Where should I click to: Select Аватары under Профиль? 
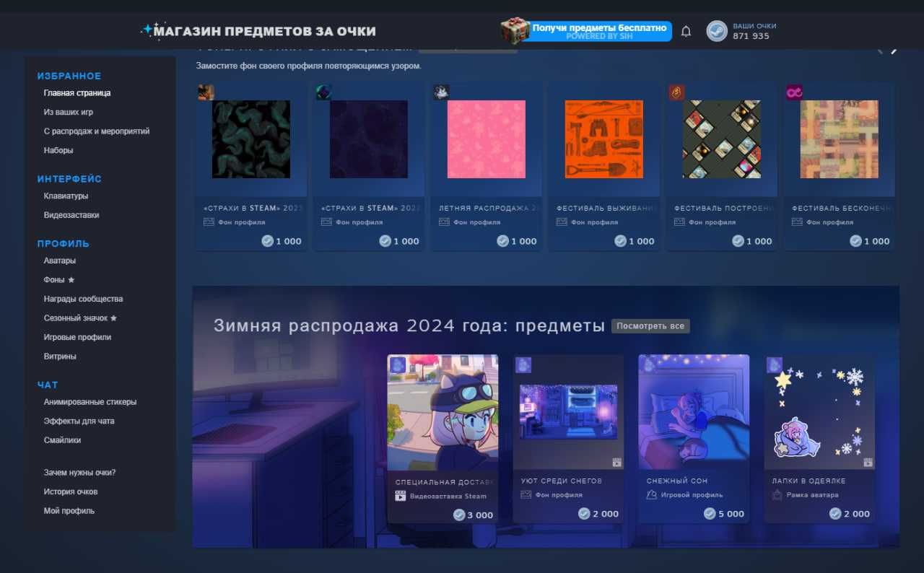pos(59,261)
